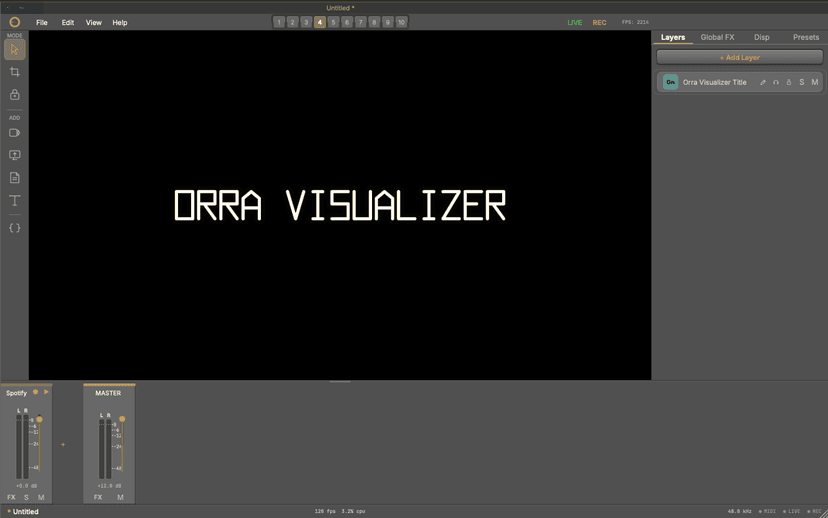
Task: Switch to the Global FX tab
Action: click(717, 37)
